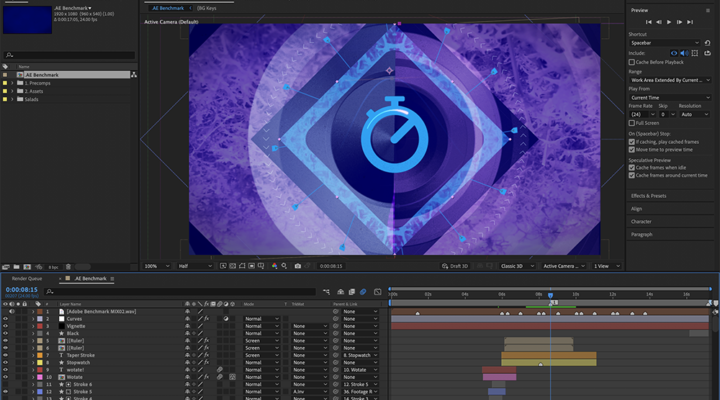Open the Shortcut Spacebar dropdown
Viewport: 720px width, 400px height.
(664, 43)
